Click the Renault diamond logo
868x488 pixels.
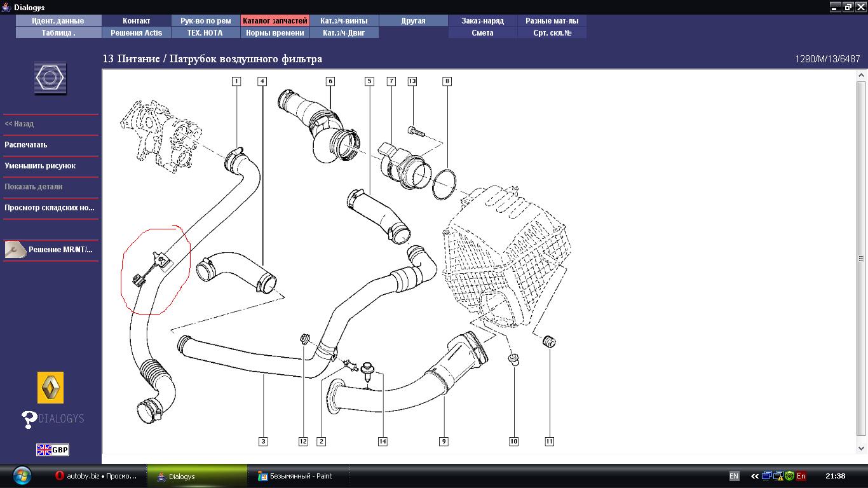tap(50, 388)
